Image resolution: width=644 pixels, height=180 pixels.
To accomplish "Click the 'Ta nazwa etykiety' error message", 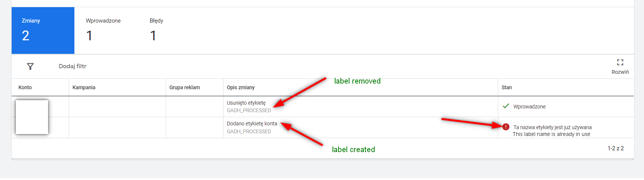I will click(552, 127).
